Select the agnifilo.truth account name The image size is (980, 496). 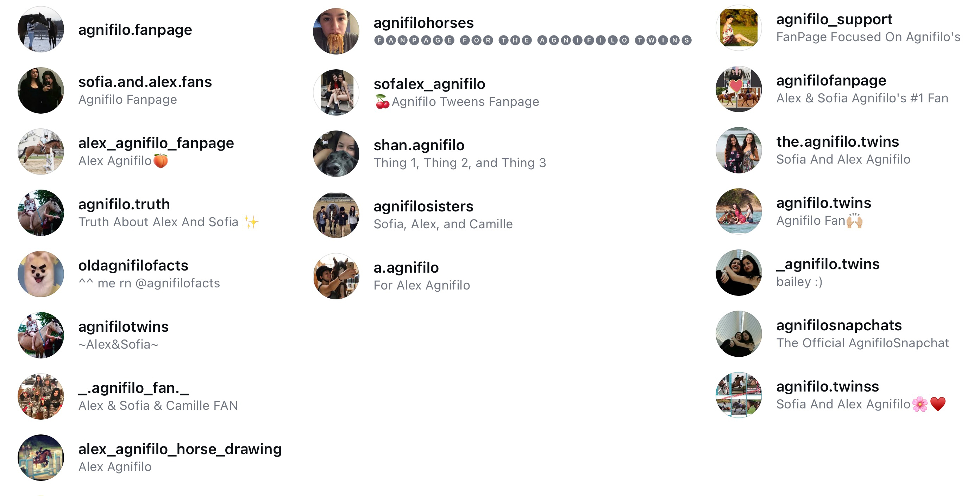click(124, 204)
